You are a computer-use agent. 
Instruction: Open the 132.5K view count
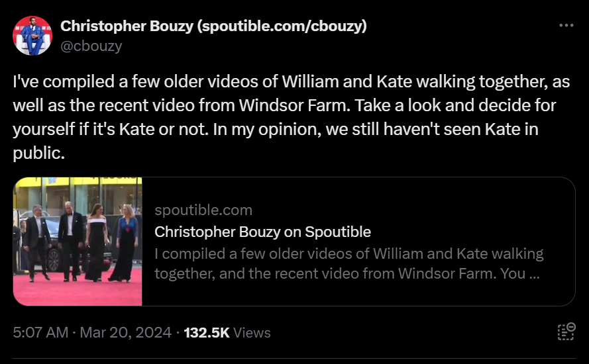tap(205, 332)
